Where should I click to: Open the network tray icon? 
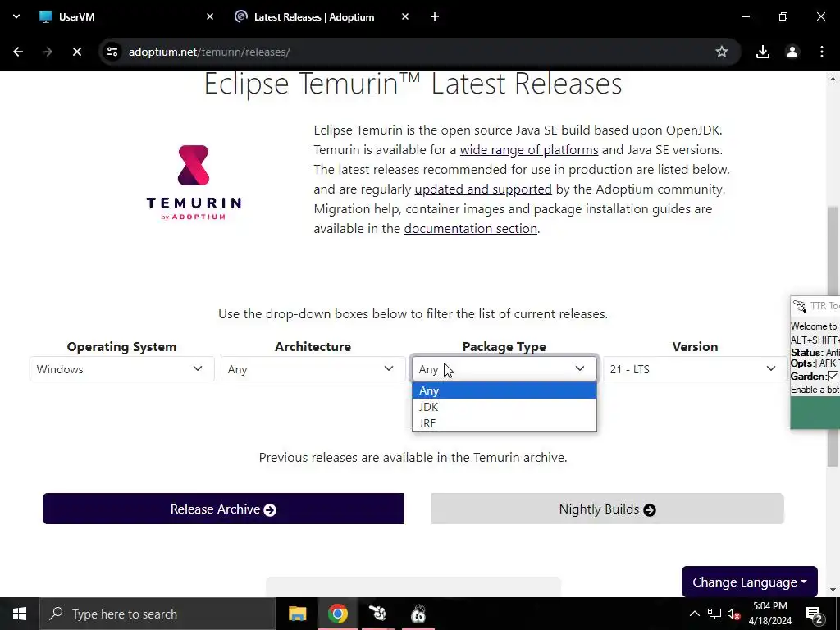tap(714, 614)
